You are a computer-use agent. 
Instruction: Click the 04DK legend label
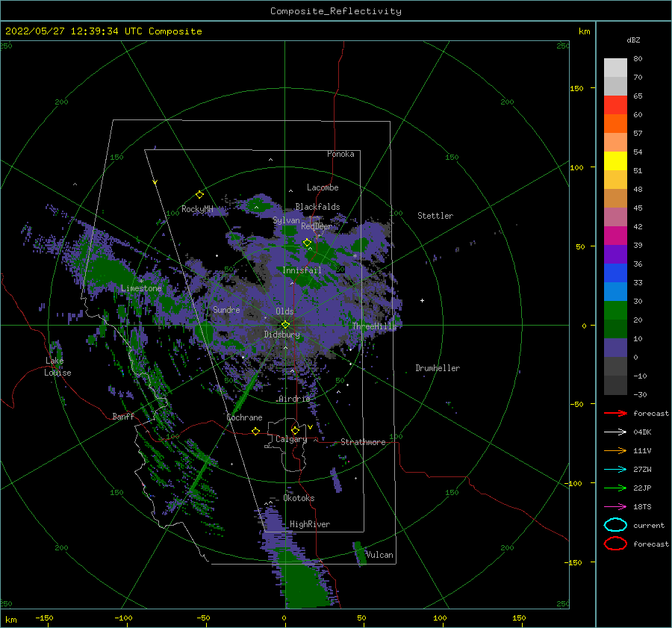[642, 432]
